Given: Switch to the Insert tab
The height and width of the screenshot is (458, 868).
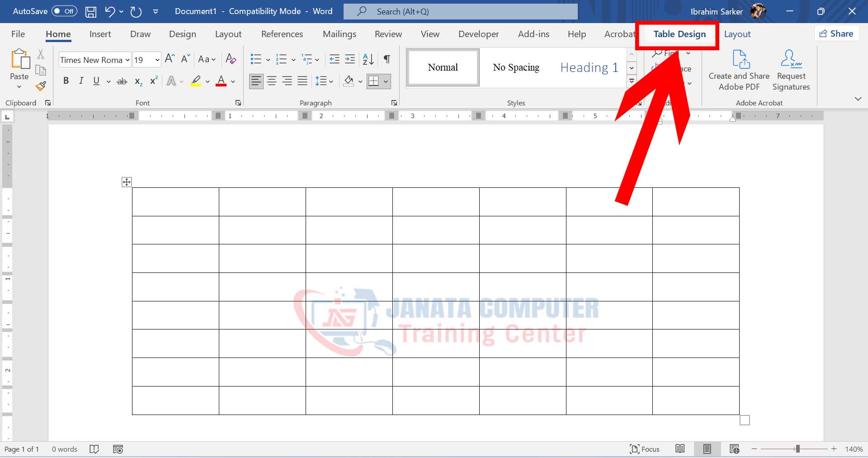Looking at the screenshot, I should [x=100, y=34].
